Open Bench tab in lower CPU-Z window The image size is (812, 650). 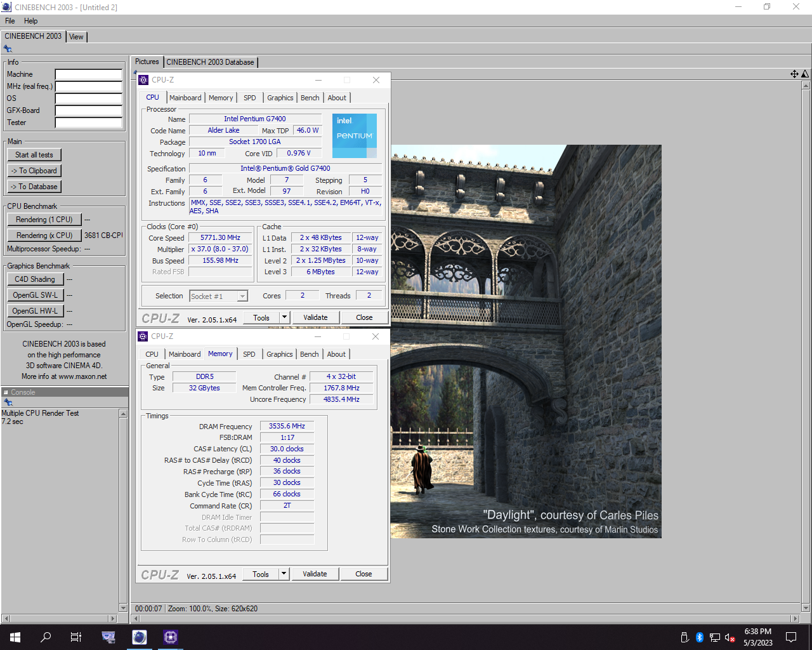[x=309, y=354]
